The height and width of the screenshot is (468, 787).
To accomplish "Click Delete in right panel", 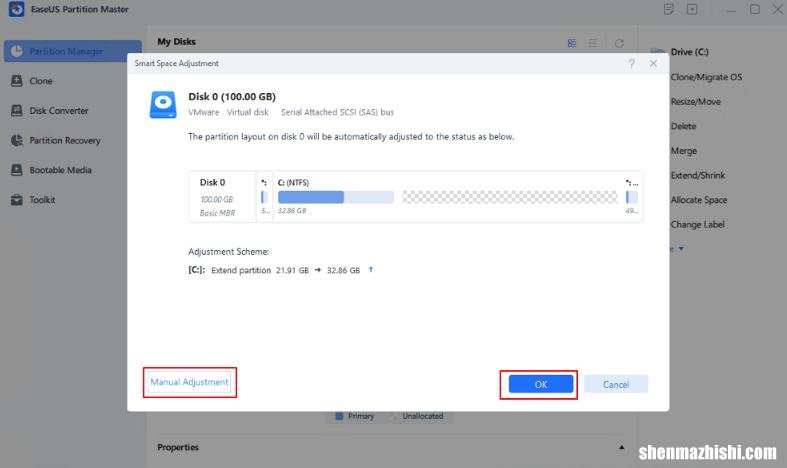I will pos(683,126).
